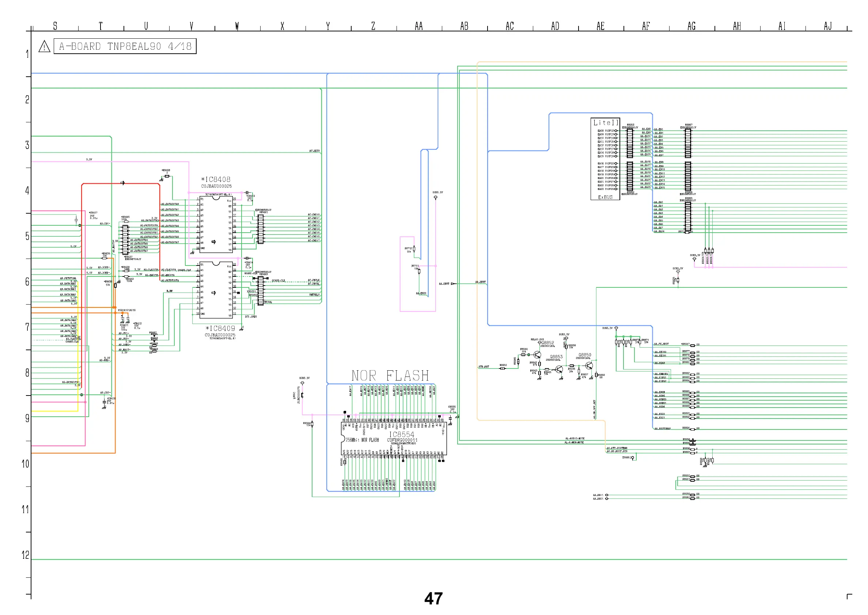Click the warning triangle symbol beside board title
Image resolution: width=868 pixels, height=615 pixels.
(x=44, y=47)
